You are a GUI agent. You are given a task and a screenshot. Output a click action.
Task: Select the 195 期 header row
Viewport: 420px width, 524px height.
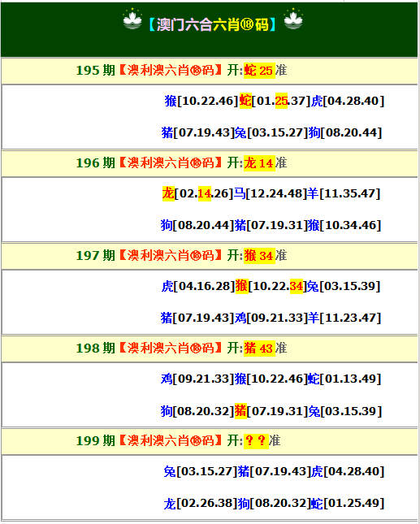point(210,71)
